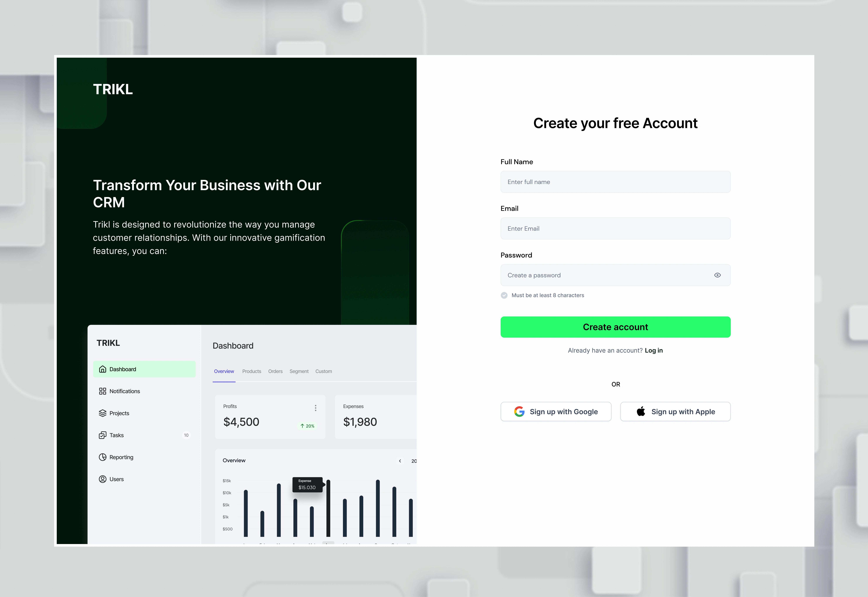868x597 pixels.
Task: Open Notifications in the sidebar
Action: (144, 391)
